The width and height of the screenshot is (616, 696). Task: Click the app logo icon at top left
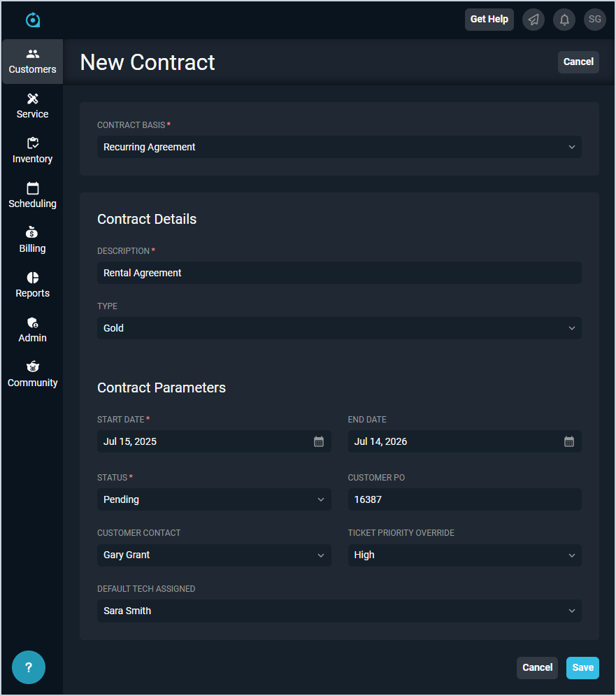[x=33, y=20]
